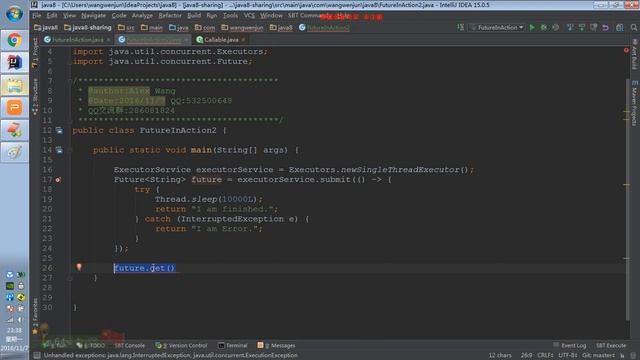Click the intention light bulb on line 26
The height and width of the screenshot is (360, 640).
79,267
